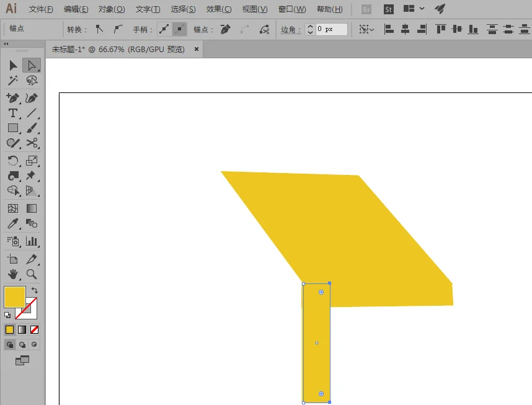
Task: Distribute anchors vertically by center
Action: click(508, 30)
